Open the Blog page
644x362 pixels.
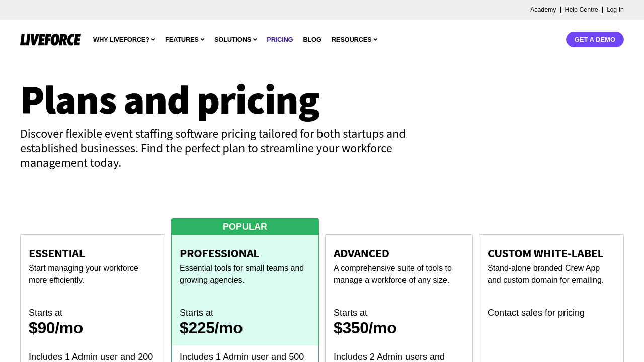pos(312,40)
